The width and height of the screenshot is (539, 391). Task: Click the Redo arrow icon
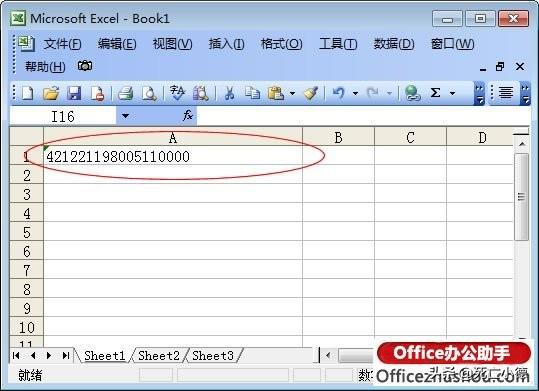pyautogui.click(x=373, y=93)
